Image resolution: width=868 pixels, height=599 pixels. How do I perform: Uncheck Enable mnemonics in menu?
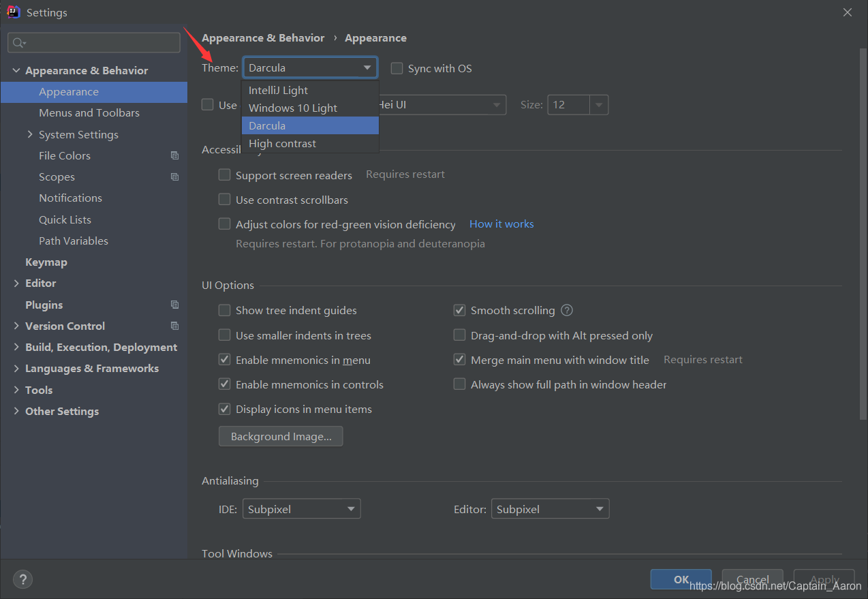point(224,360)
